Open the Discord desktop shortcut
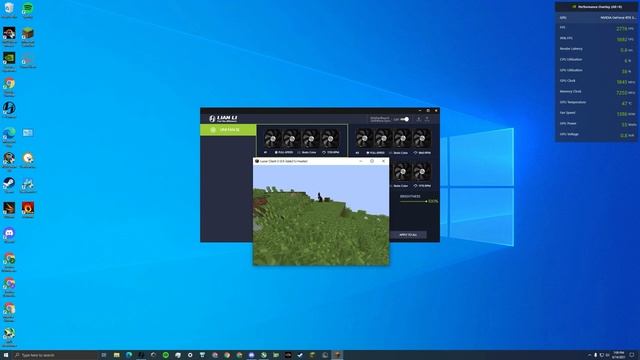This screenshot has width=640, height=360. click(x=9, y=235)
